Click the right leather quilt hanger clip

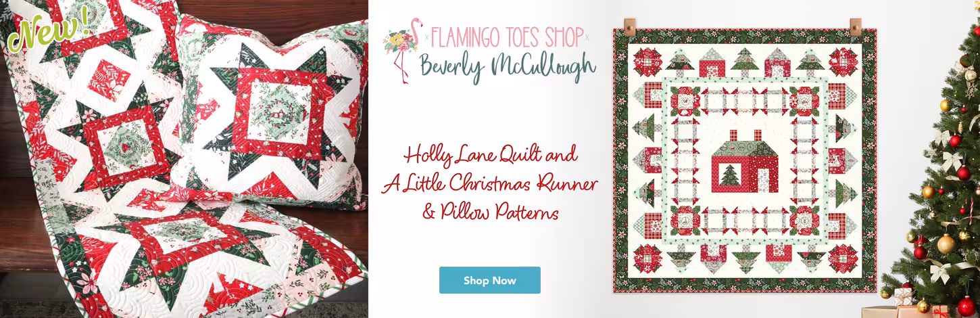click(x=855, y=28)
